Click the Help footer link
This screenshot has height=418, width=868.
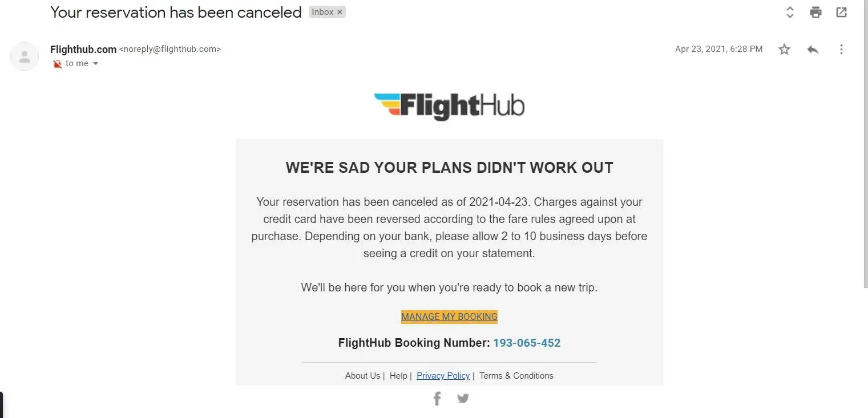coord(398,376)
